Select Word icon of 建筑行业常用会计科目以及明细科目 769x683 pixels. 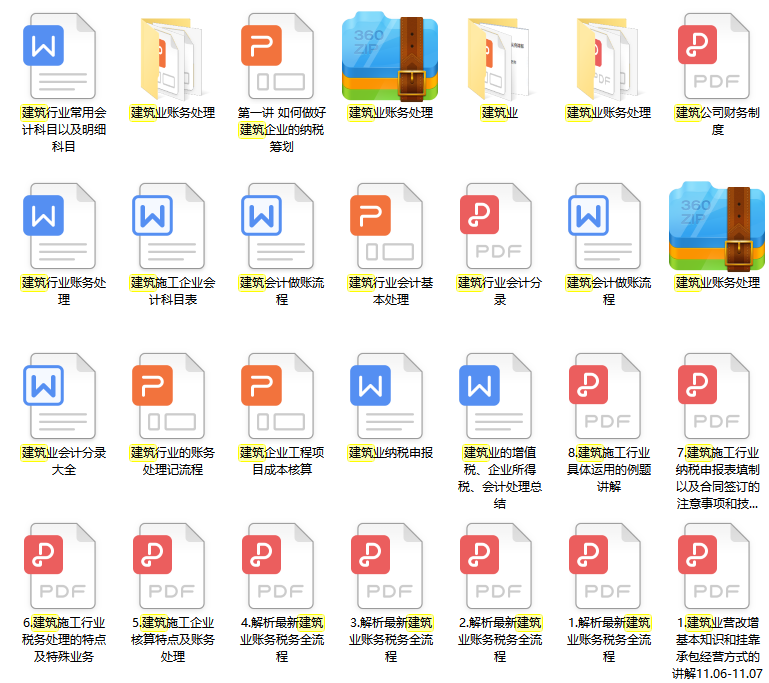pyautogui.click(x=59, y=56)
